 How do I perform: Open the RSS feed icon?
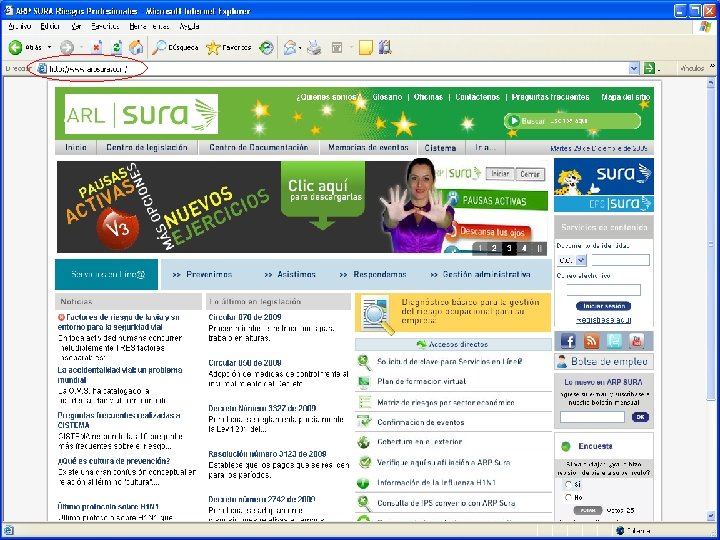click(x=591, y=341)
